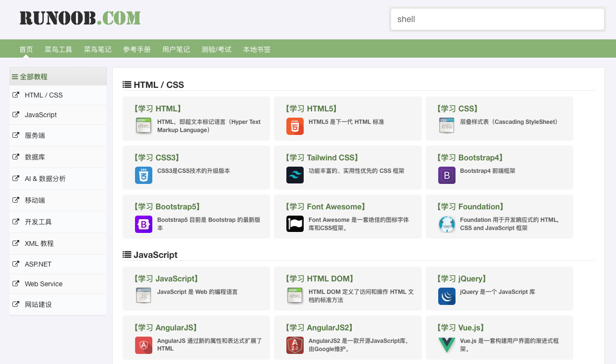This screenshot has height=364, width=616.
Task: Go to the 移动端 sidebar category
Action: [x=35, y=200]
